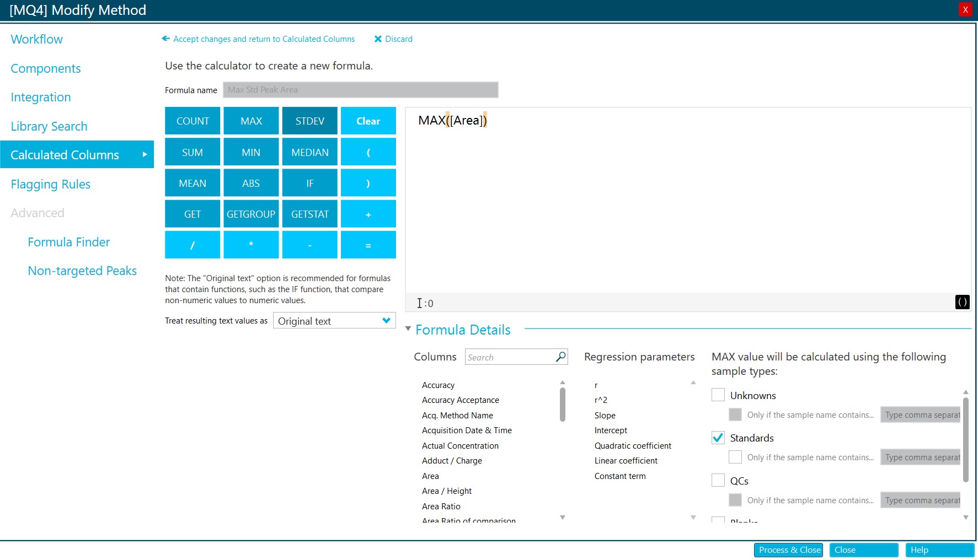This screenshot has height=560, width=978.
Task: Open the Treat resulting text values dropdown
Action: tap(334, 321)
